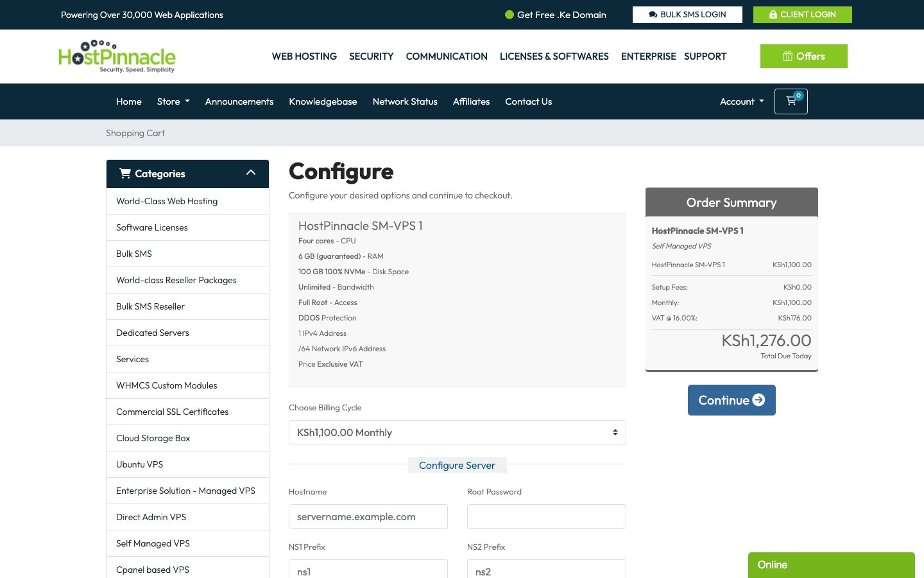Select WHMCS Custom Modules category

coord(187,385)
